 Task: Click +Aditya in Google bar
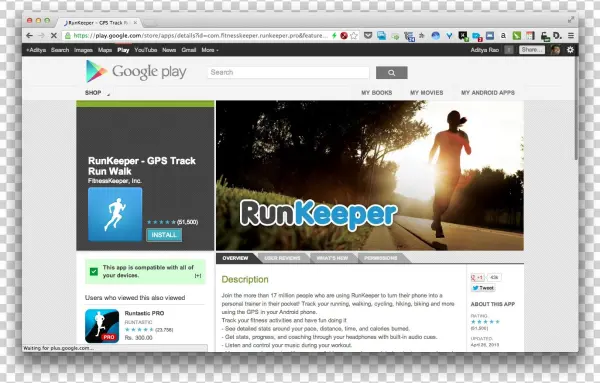click(36, 50)
